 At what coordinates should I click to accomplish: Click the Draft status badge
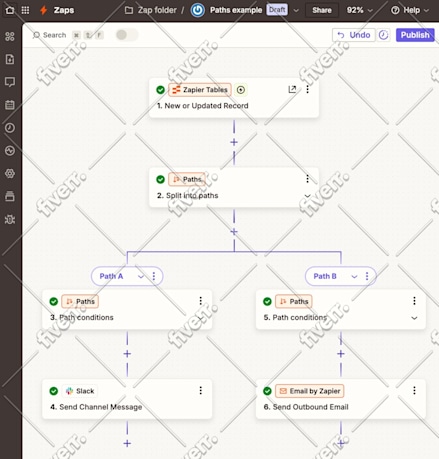pos(277,10)
